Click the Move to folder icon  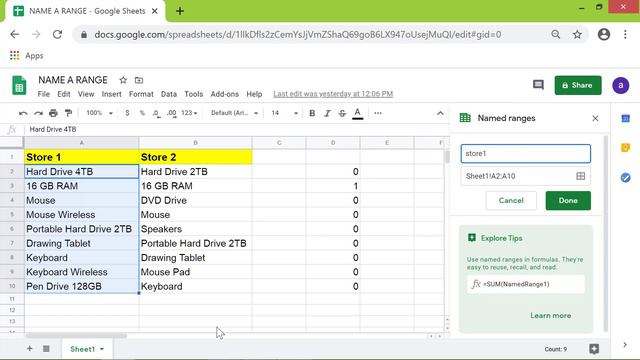[139, 80]
